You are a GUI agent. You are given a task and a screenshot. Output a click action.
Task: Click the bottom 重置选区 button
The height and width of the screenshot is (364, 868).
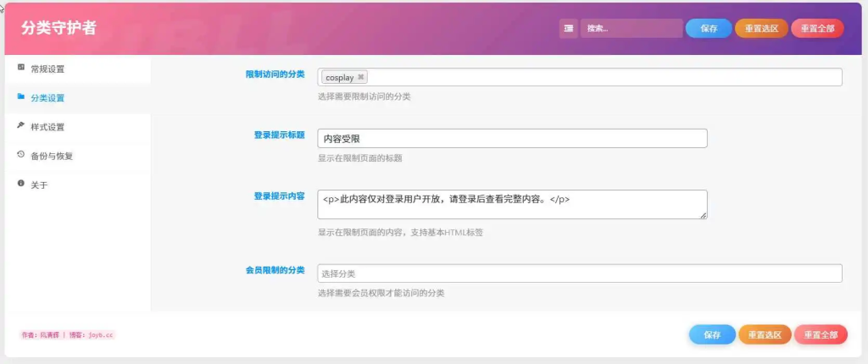click(x=765, y=334)
